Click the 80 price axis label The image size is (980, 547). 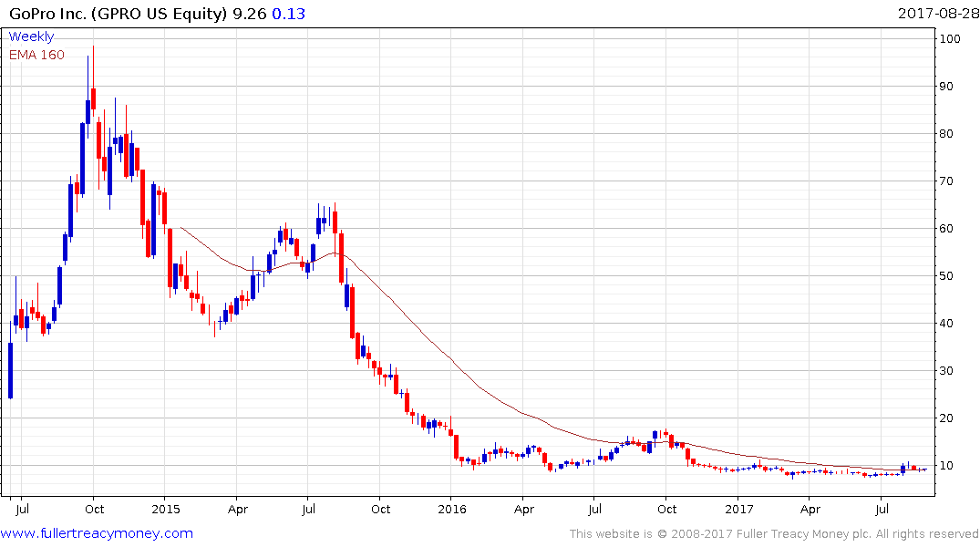[x=946, y=134]
